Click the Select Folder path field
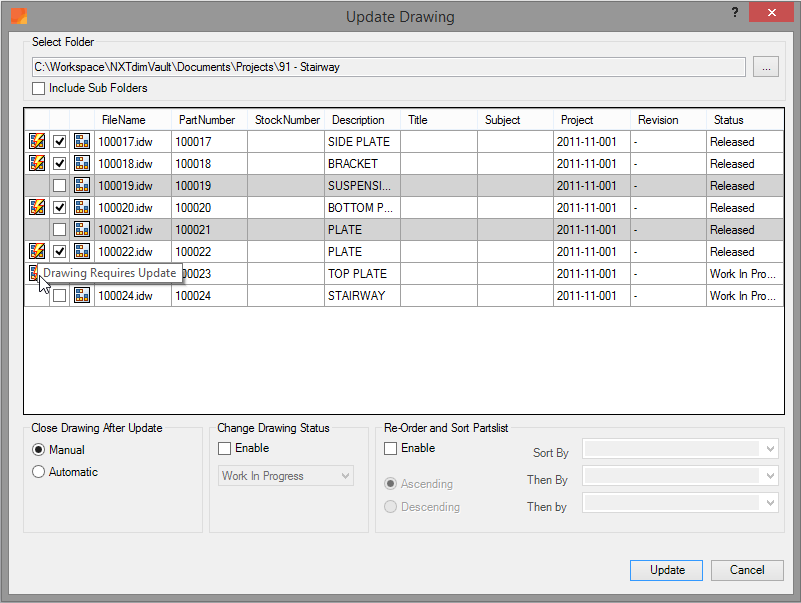The height and width of the screenshot is (603, 801). [388, 67]
